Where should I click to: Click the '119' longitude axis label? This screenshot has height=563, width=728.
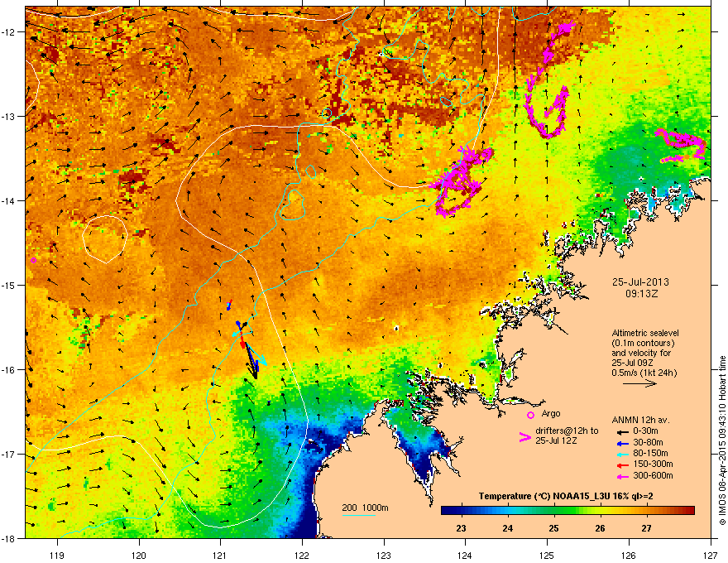pyautogui.click(x=57, y=555)
